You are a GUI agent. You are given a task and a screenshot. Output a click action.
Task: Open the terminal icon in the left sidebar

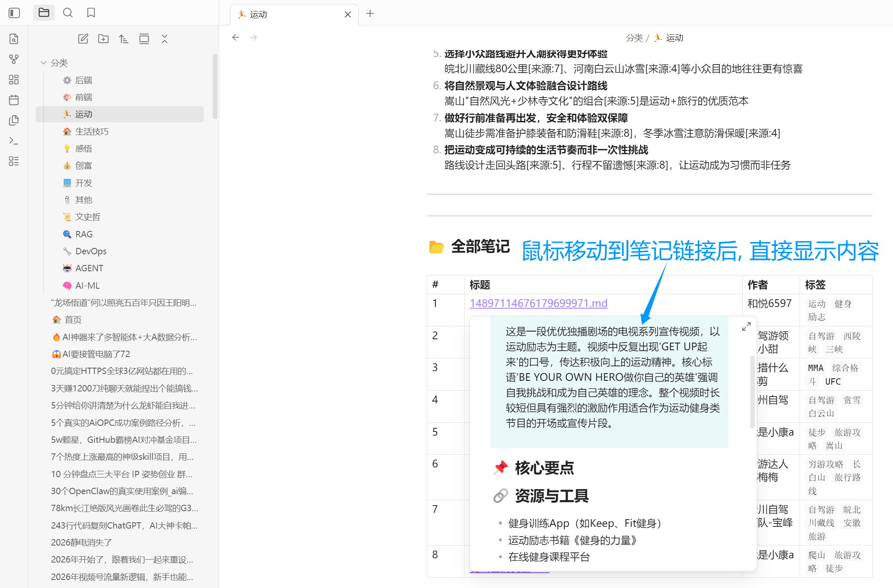pos(14,141)
